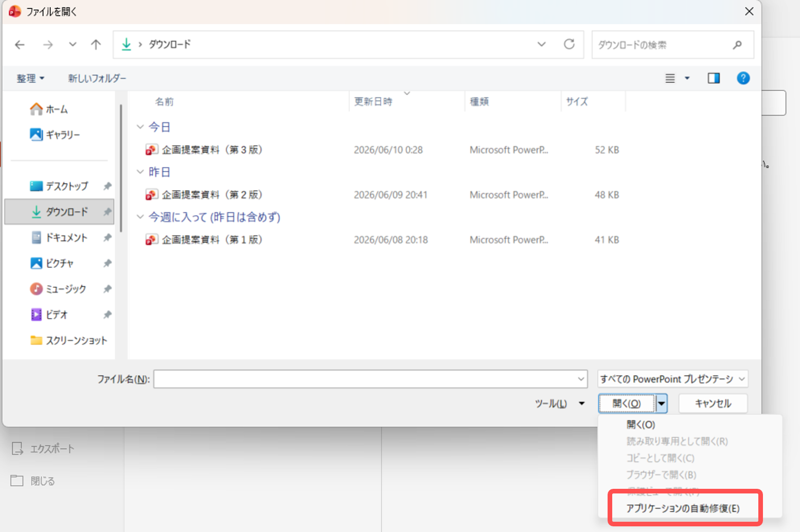Choose 開く(O) in the dropdown menu
Screen dimensions: 800x532
click(x=641, y=425)
